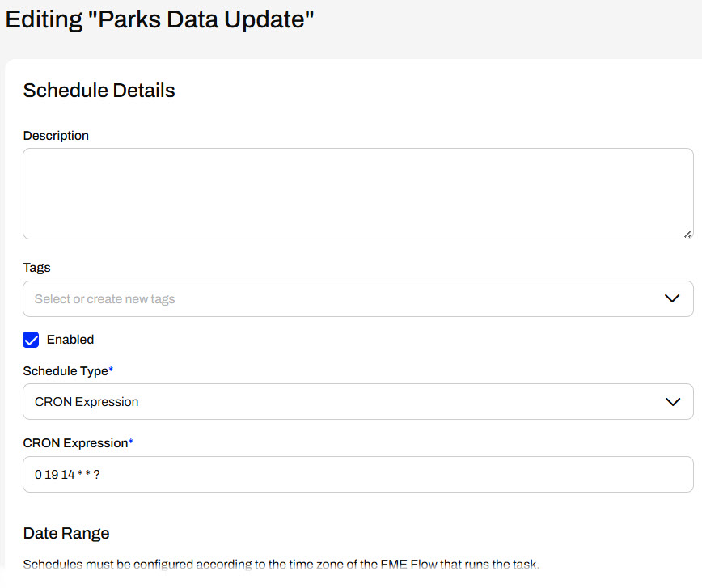The image size is (702, 588).
Task: Click the "0 19 14 * * ?" expression text
Action: pos(67,475)
